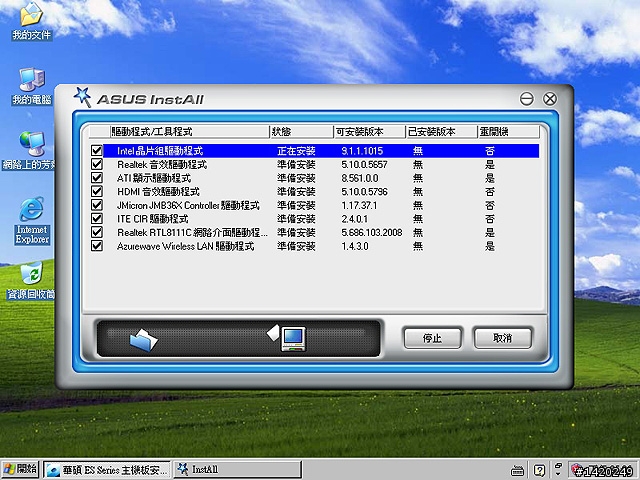Click version 5.10.0.5796 cell
640x480 pixels.
coord(364,192)
